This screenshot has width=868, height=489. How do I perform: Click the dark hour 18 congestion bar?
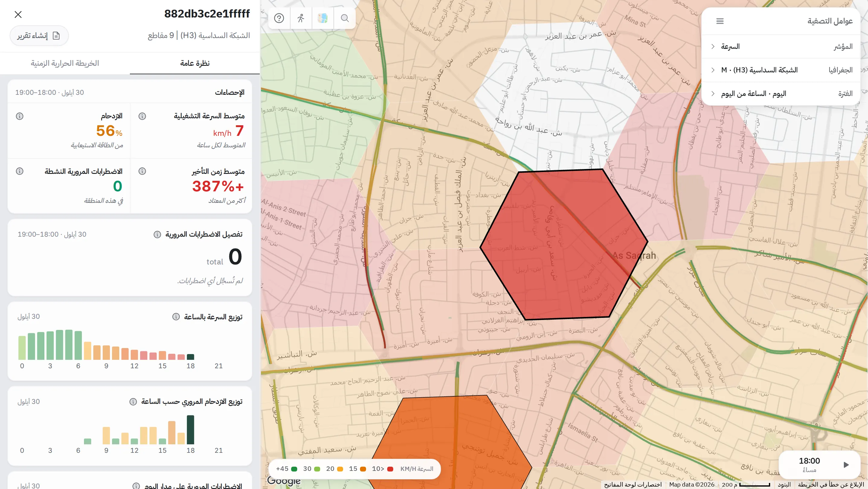(190, 430)
